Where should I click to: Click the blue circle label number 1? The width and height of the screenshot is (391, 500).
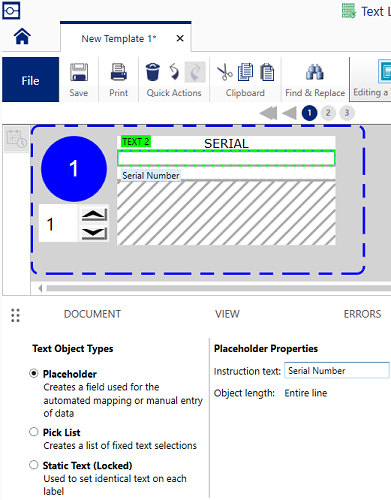click(74, 169)
